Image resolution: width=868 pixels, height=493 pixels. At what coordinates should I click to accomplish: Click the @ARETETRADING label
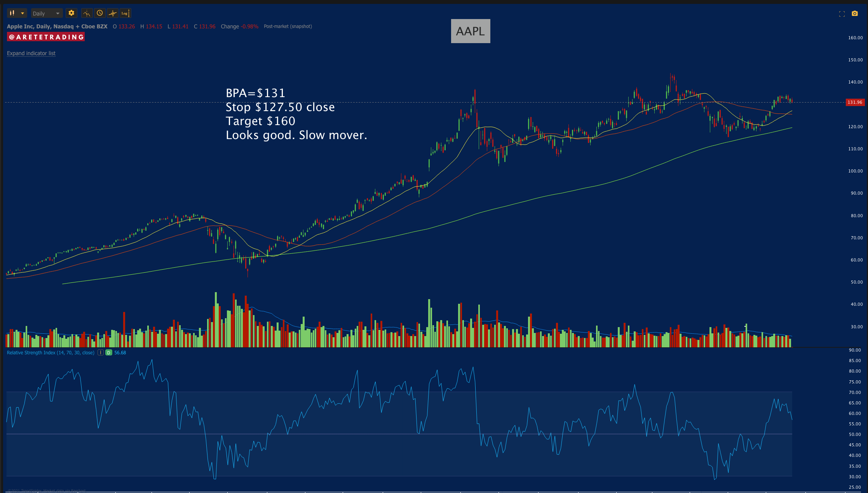(x=46, y=37)
